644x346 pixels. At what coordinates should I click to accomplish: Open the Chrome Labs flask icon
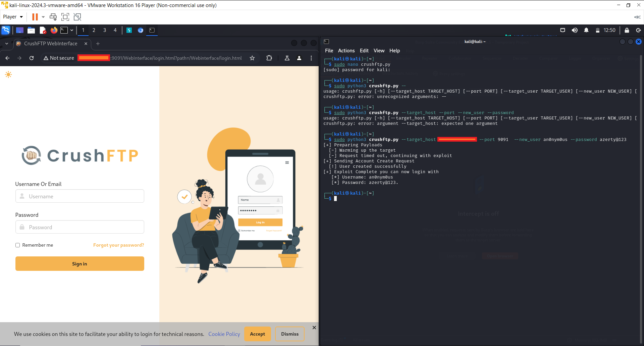287,58
